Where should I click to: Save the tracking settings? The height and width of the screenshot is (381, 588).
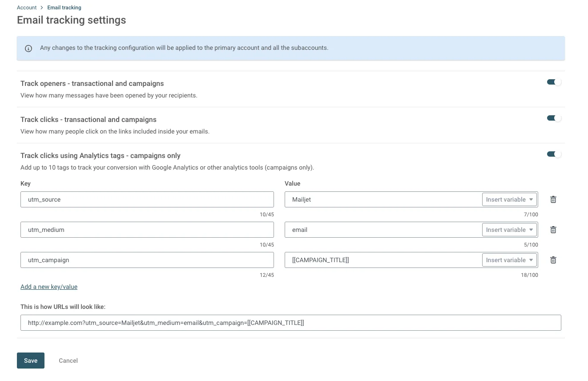coord(31,361)
